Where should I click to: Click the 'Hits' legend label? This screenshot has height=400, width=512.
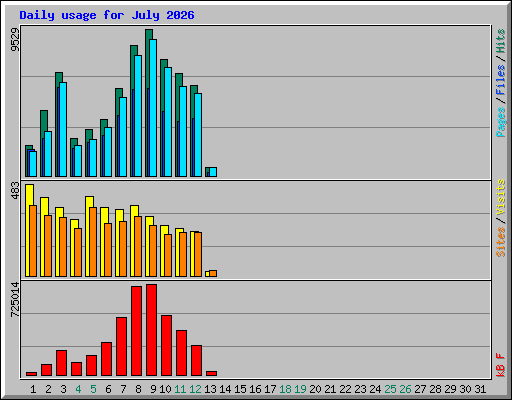501,41
